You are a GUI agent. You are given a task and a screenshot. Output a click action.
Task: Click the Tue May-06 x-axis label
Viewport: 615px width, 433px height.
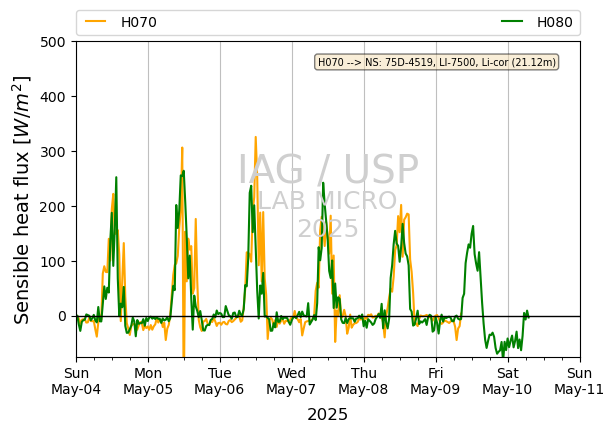pos(220,381)
